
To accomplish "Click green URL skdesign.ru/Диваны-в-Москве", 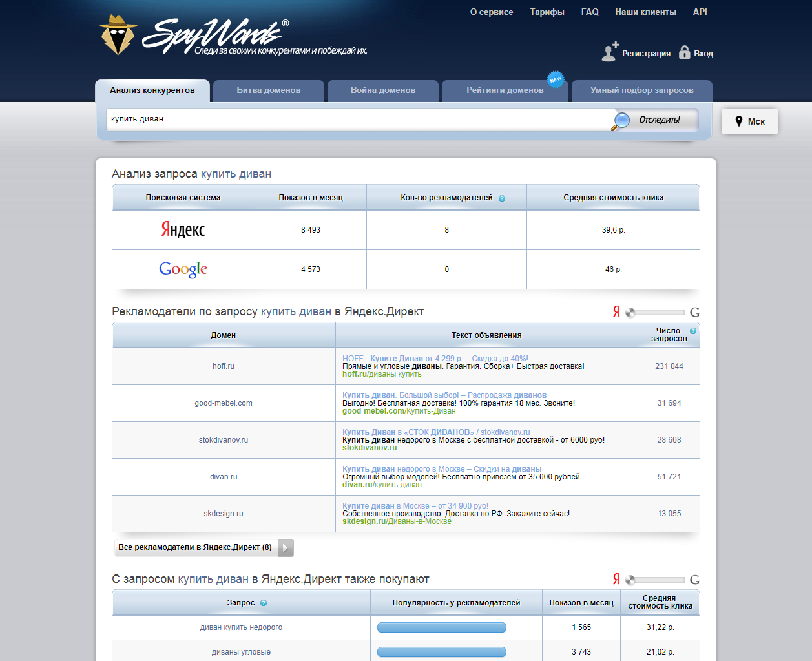I will pos(397,521).
